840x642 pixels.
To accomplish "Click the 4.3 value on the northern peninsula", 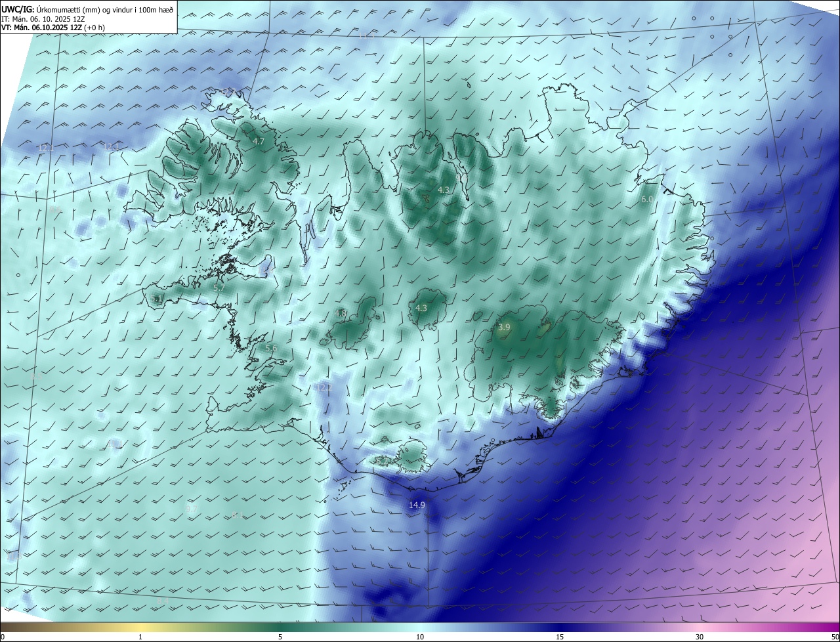I will point(444,190).
